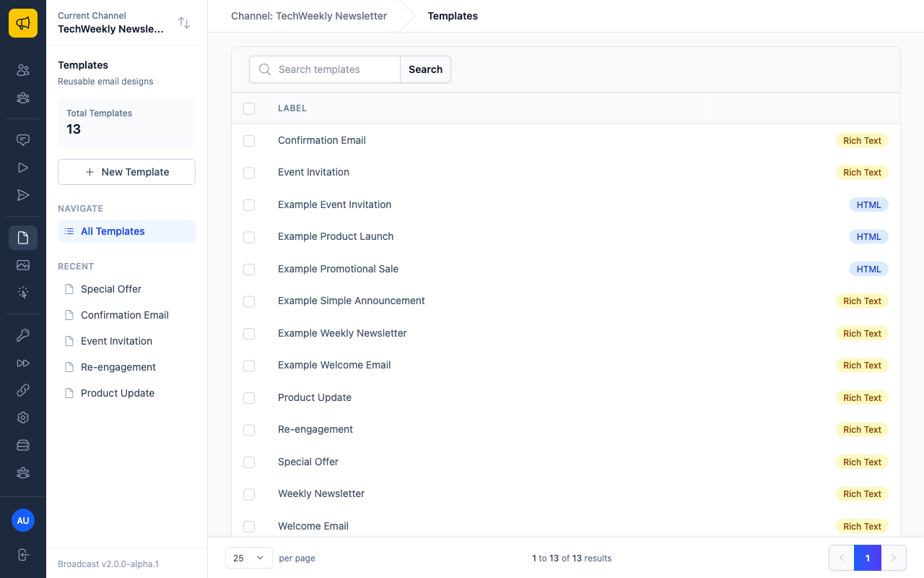Click the magnifier icon in search box
The image size is (924, 578).
(x=265, y=69)
